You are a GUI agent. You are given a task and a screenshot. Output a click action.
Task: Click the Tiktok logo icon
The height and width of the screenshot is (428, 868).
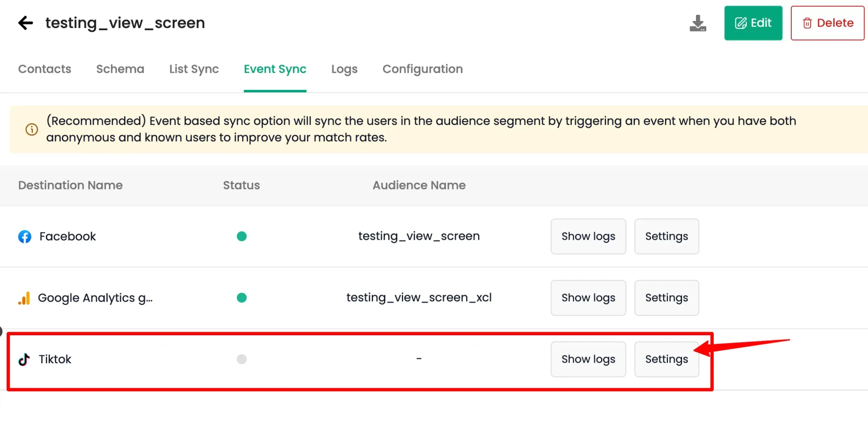(24, 359)
